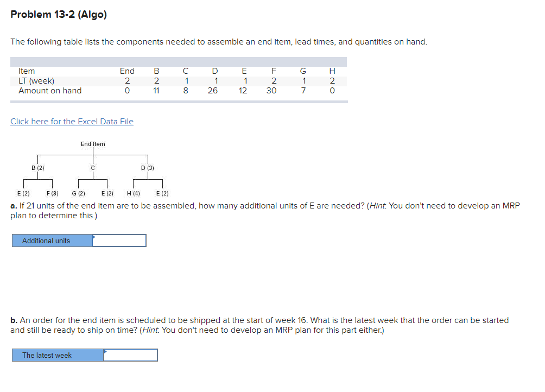The width and height of the screenshot is (545, 392).
Task: Select the C node in the diagram
Action: point(92,167)
